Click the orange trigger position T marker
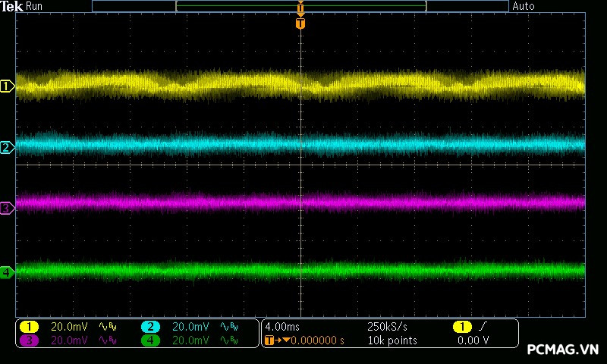The width and height of the screenshot is (607, 364). pos(300,24)
